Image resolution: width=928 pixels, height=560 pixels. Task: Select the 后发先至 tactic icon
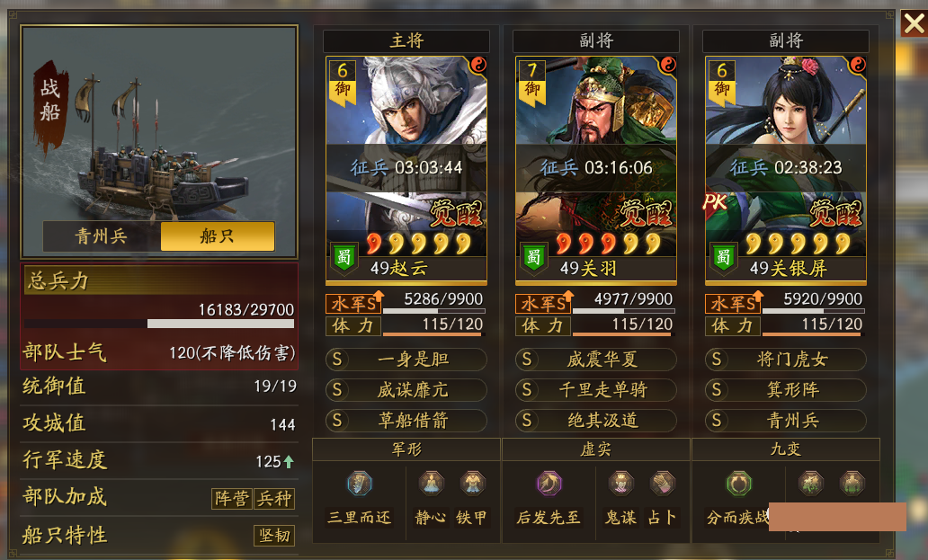point(549,484)
